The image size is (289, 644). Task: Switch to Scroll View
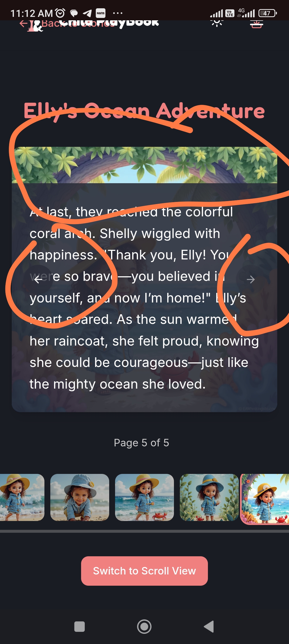point(144,571)
